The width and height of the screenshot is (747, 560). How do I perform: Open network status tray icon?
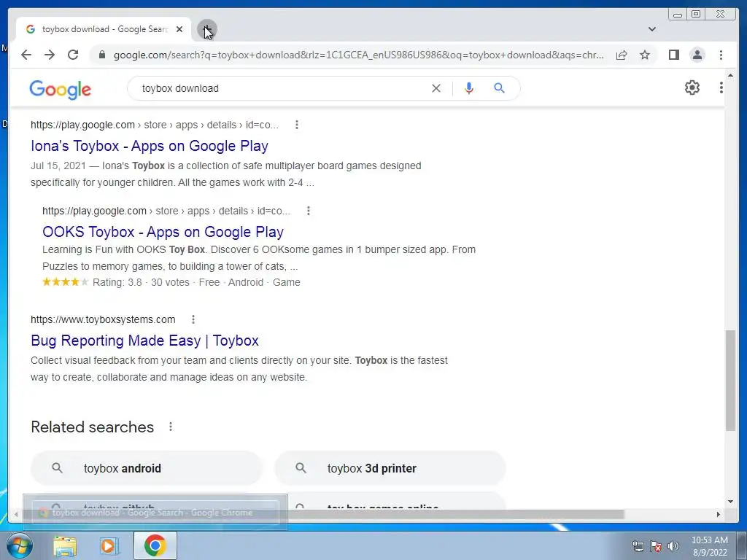(x=638, y=546)
